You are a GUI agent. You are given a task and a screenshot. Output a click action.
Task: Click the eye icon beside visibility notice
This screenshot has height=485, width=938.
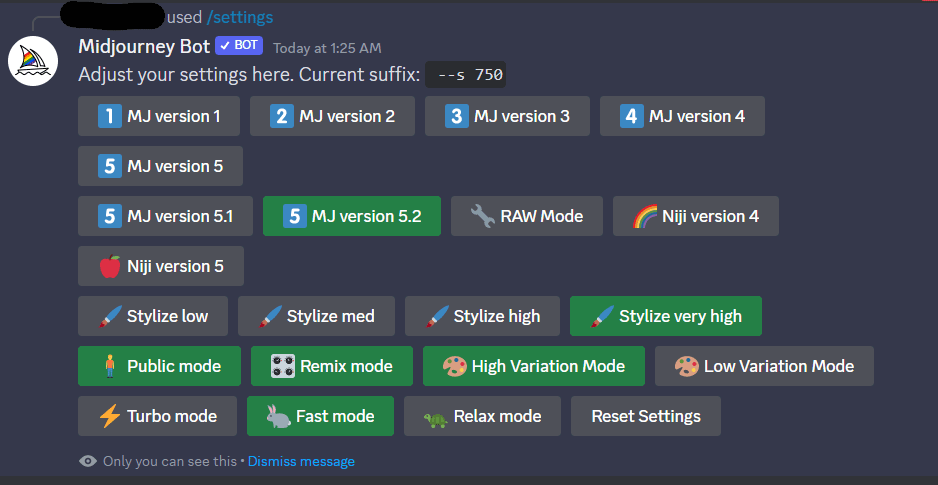(x=88, y=461)
